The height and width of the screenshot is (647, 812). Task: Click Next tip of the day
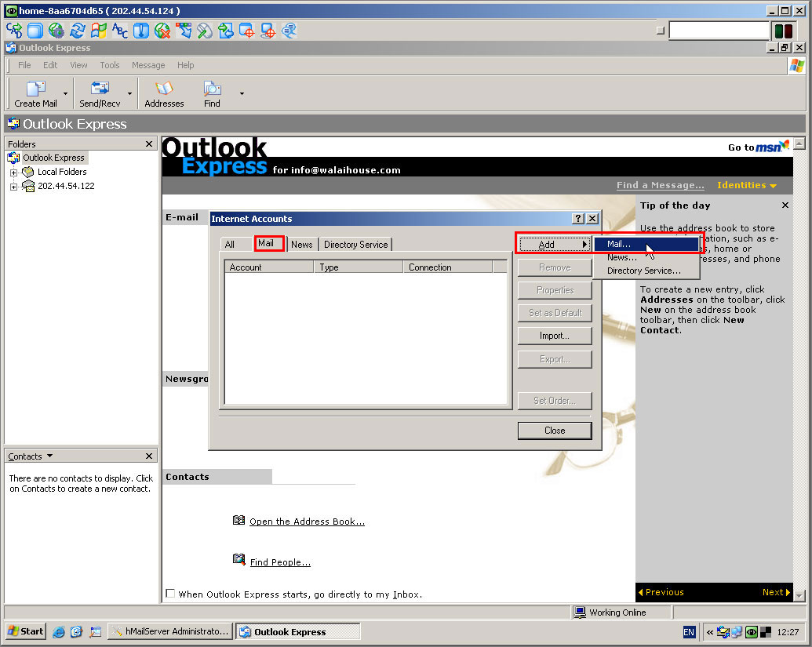tap(776, 592)
